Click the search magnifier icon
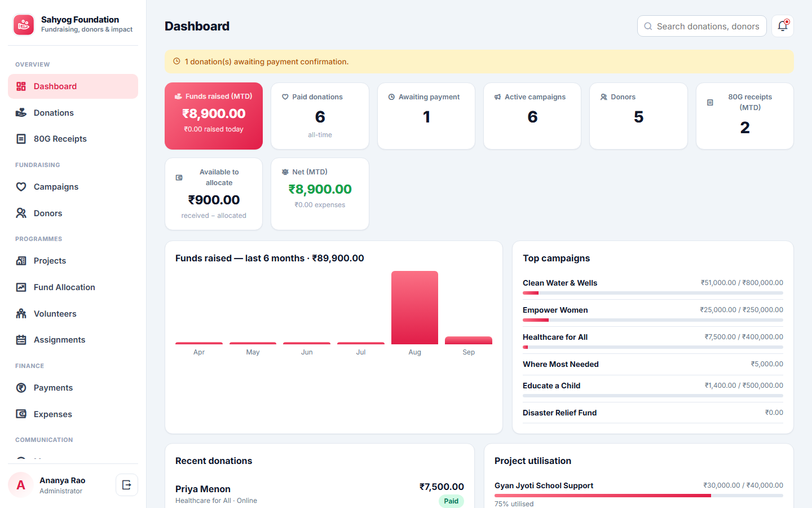 (x=648, y=27)
